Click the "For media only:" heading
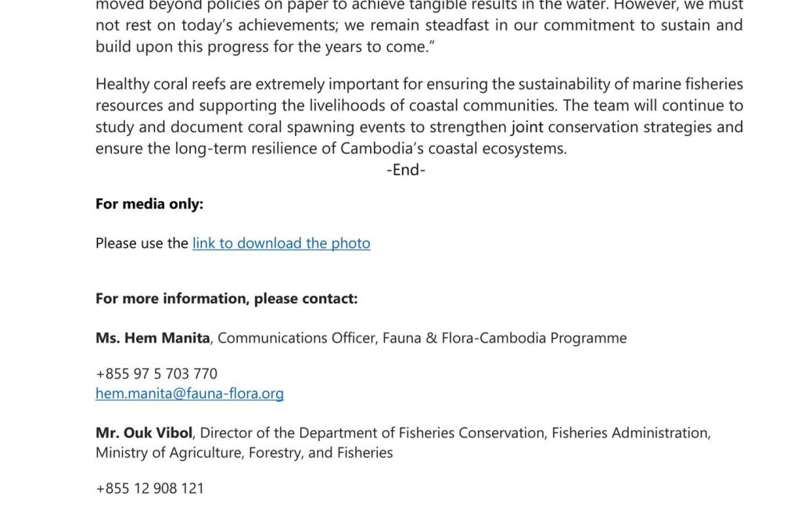The width and height of the screenshot is (801, 532). (149, 204)
